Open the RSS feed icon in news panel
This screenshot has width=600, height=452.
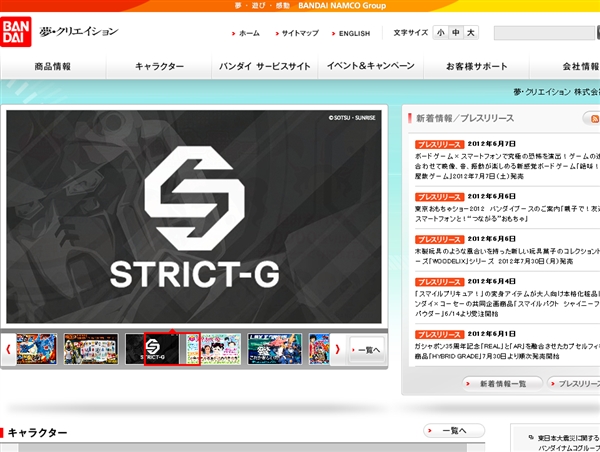point(594,119)
